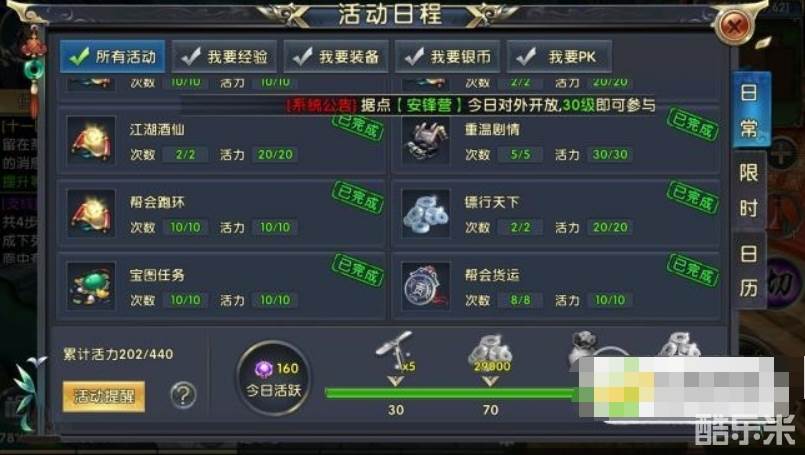Select the 帮会跑环 activity icon
The width and height of the screenshot is (805, 455).
point(91,213)
